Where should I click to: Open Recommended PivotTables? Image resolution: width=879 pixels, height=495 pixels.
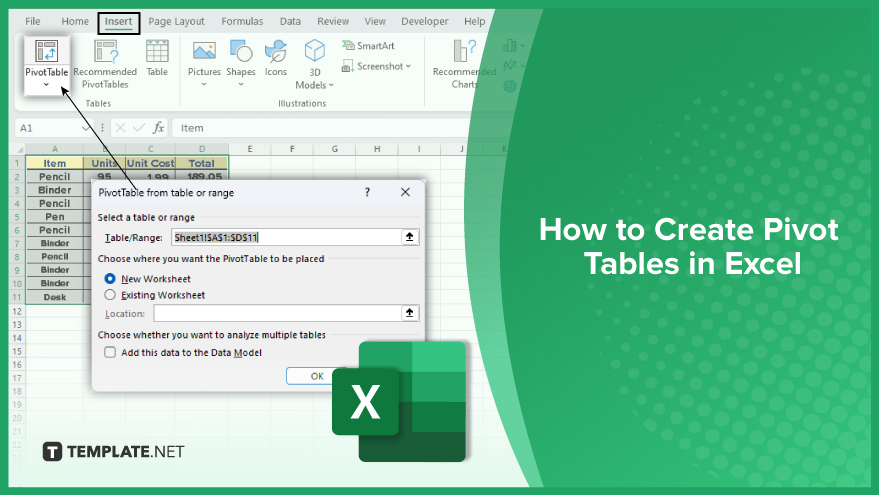pyautogui.click(x=105, y=64)
